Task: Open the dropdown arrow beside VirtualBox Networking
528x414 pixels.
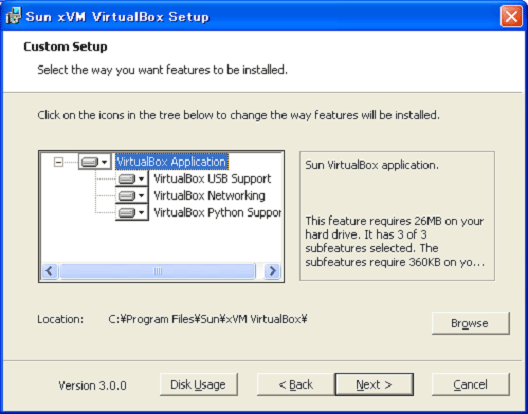Action: (x=141, y=196)
